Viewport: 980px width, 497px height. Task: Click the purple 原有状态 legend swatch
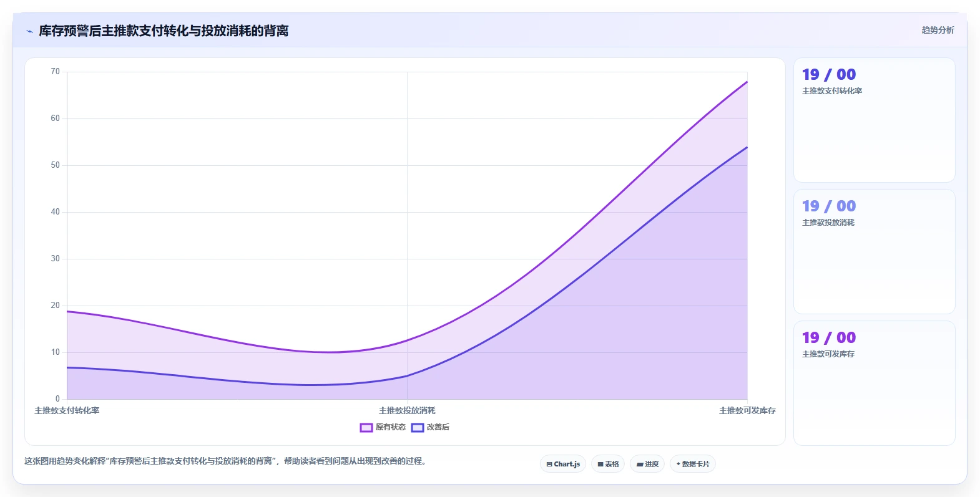[366, 427]
